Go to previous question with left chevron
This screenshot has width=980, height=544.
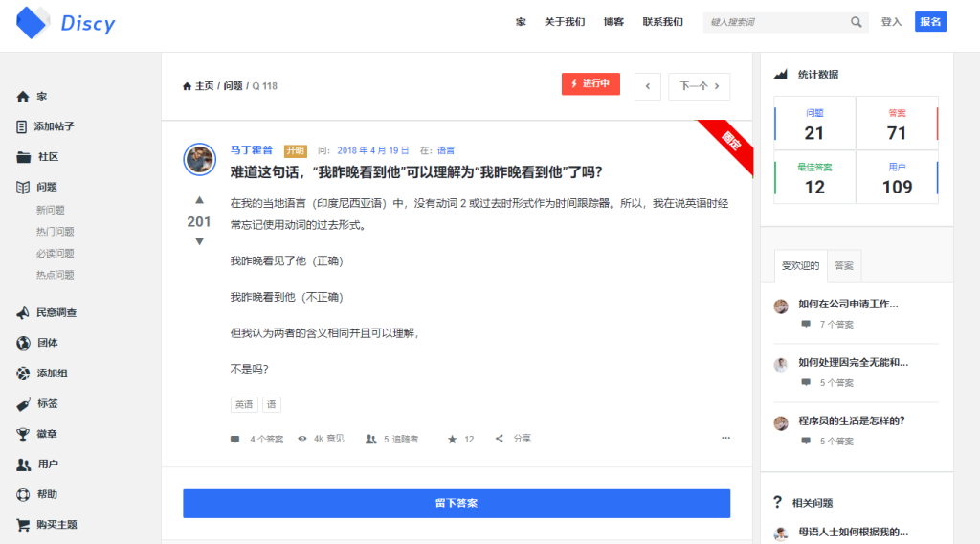pyautogui.click(x=648, y=86)
